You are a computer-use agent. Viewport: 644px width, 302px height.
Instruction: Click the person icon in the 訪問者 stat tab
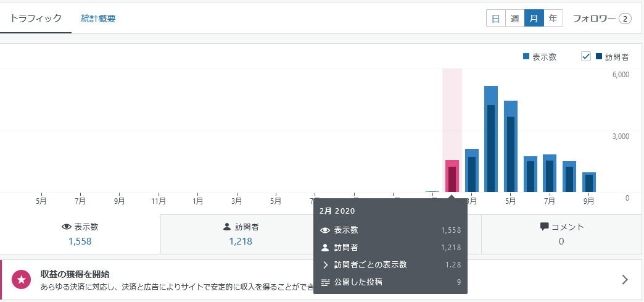226,227
